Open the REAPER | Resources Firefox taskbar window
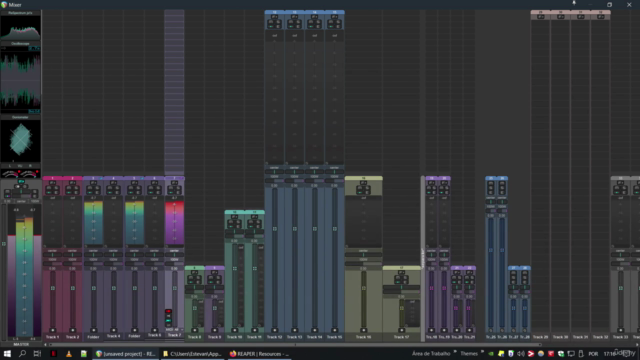The image size is (640, 360). [259, 354]
